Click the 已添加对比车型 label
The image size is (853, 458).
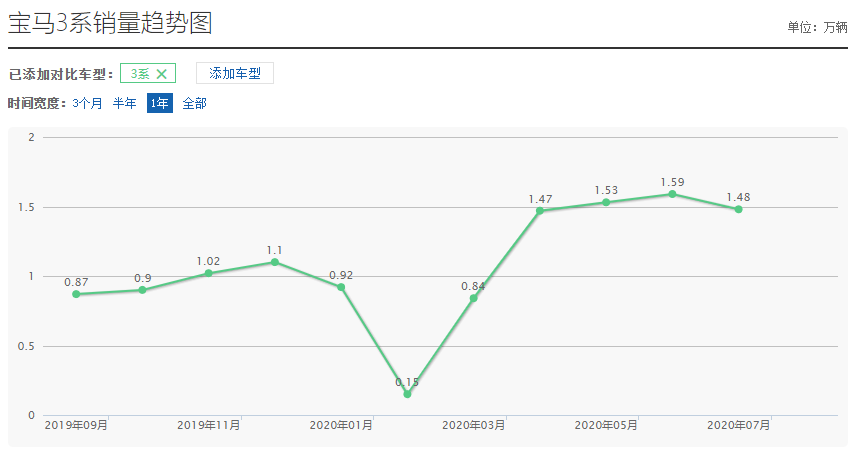click(x=60, y=75)
